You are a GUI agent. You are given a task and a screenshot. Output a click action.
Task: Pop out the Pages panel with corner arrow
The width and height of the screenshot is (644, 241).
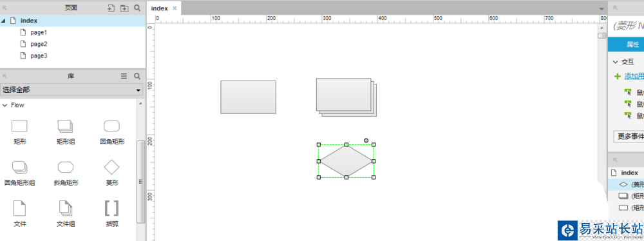coord(5,7)
